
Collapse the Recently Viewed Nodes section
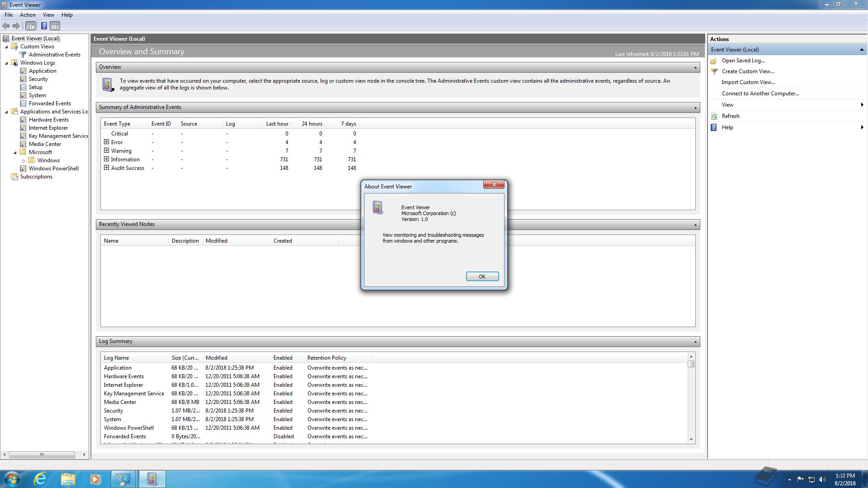point(695,225)
